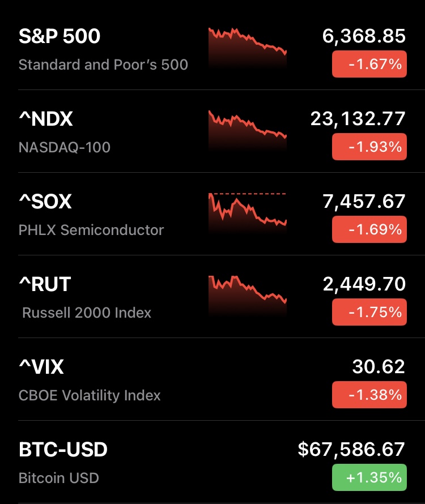Tap the ^RUT -1.75% change badge

(369, 312)
